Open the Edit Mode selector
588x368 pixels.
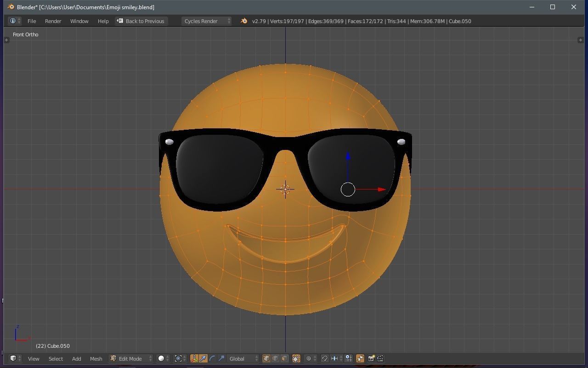pos(130,359)
